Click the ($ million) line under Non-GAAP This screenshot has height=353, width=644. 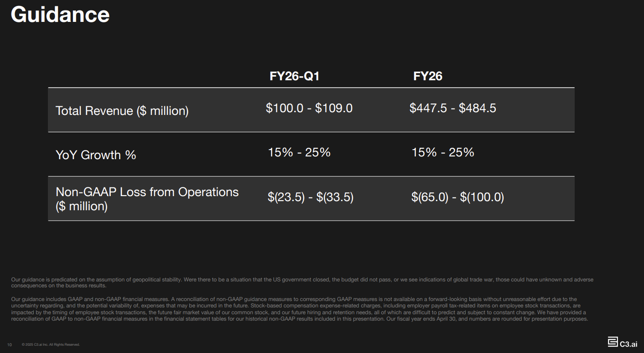[x=82, y=207]
